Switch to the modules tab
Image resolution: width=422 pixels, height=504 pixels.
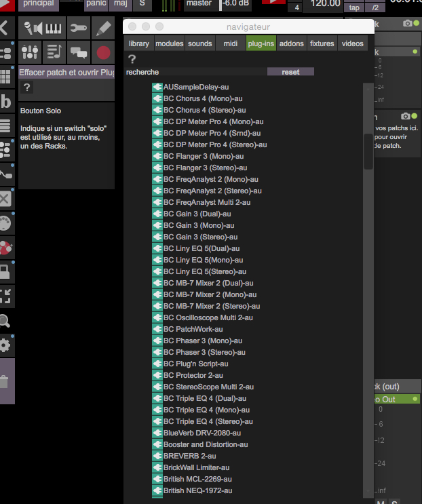coord(170,43)
